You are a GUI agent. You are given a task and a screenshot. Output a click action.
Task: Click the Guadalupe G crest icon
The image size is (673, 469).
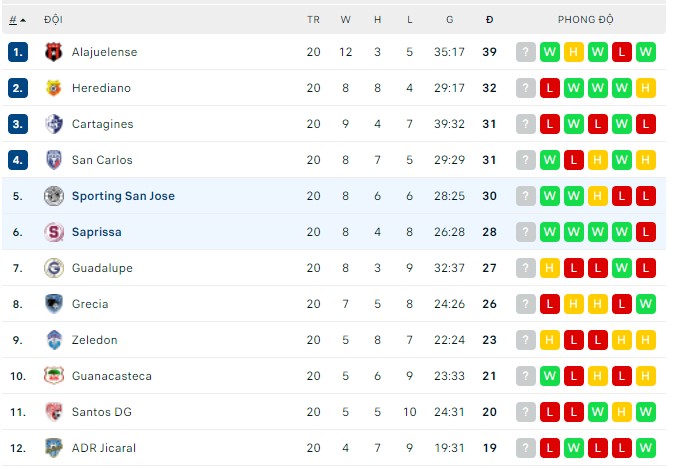point(54,268)
